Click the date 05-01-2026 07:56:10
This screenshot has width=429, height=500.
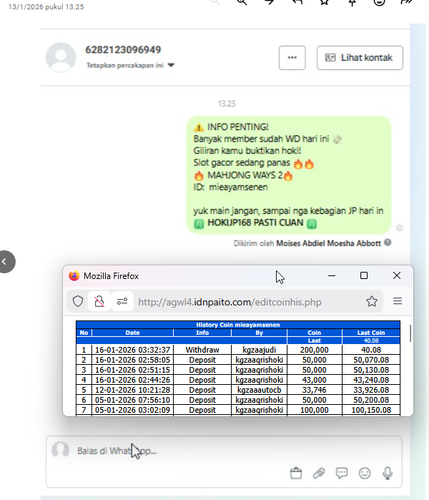pos(132,400)
